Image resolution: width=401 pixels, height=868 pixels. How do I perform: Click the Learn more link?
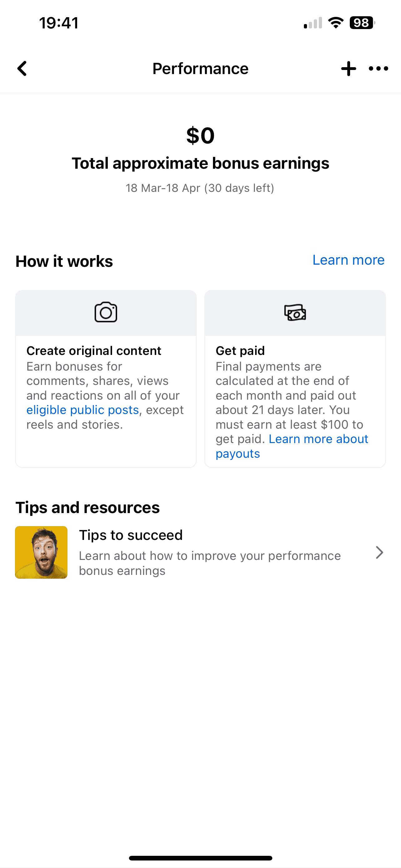pos(349,260)
